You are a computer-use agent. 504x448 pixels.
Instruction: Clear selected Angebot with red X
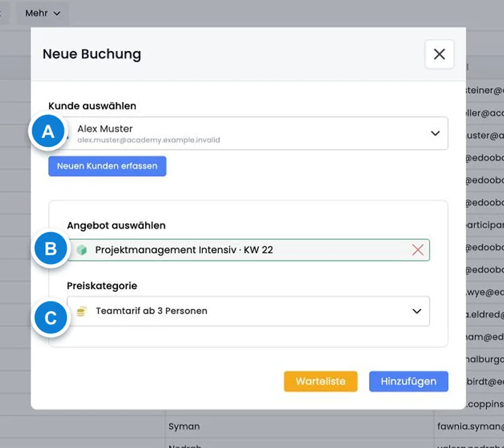pos(418,250)
